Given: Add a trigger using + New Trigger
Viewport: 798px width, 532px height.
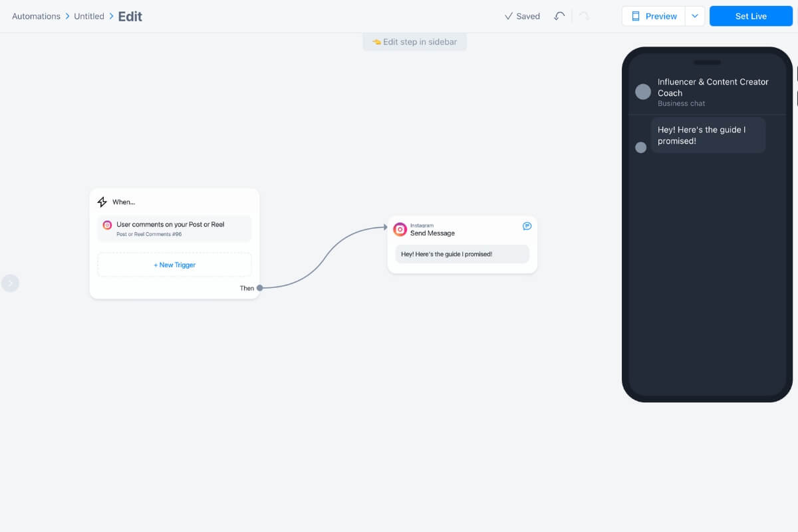Looking at the screenshot, I should [x=174, y=264].
